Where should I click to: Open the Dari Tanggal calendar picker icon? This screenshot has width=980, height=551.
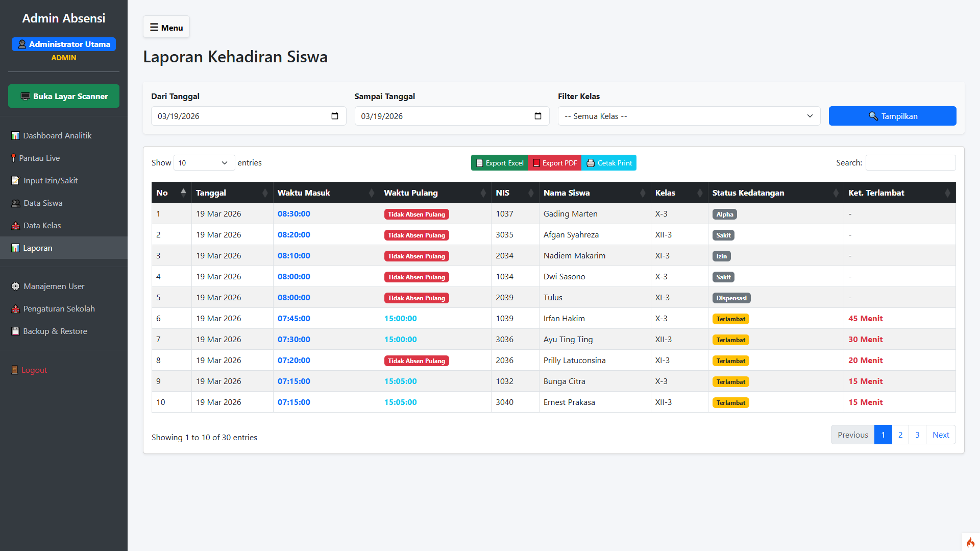pyautogui.click(x=335, y=116)
